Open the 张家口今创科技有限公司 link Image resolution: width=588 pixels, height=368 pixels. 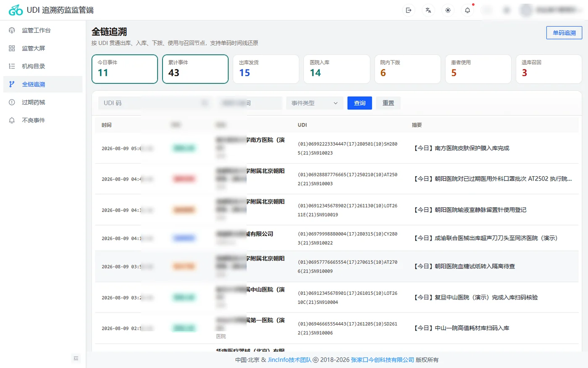point(383,360)
